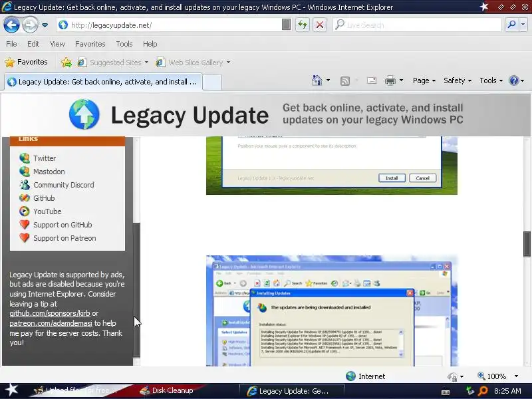Open the GitHub sidebar link

coord(44,198)
